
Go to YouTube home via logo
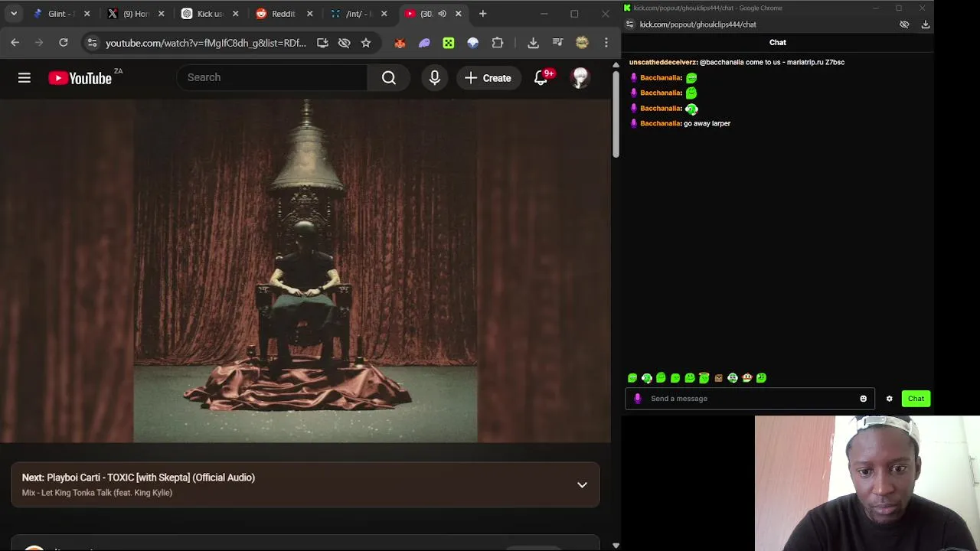coord(80,77)
